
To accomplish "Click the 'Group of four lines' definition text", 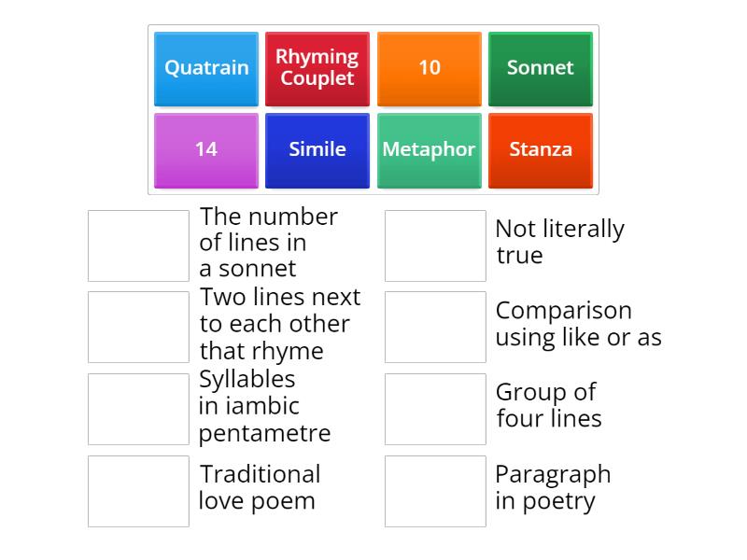I will click(x=548, y=405).
